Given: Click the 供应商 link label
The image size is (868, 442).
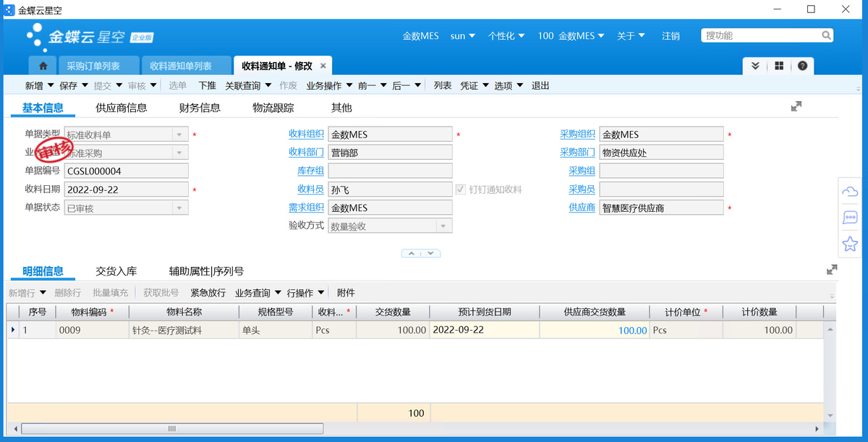Looking at the screenshot, I should point(582,208).
